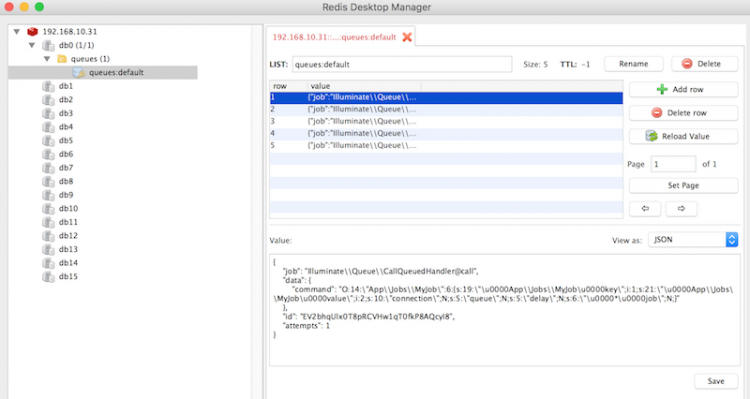Go to previous page with left arrow

(x=645, y=209)
